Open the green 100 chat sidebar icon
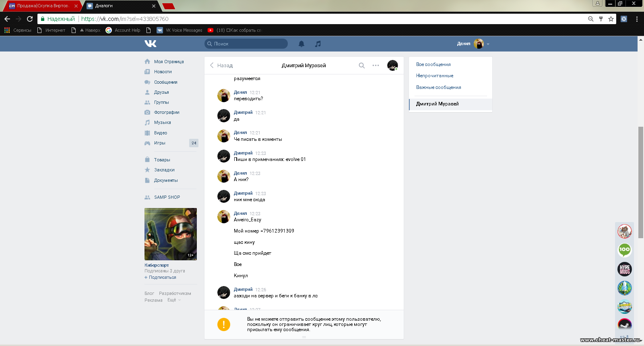 [625, 250]
